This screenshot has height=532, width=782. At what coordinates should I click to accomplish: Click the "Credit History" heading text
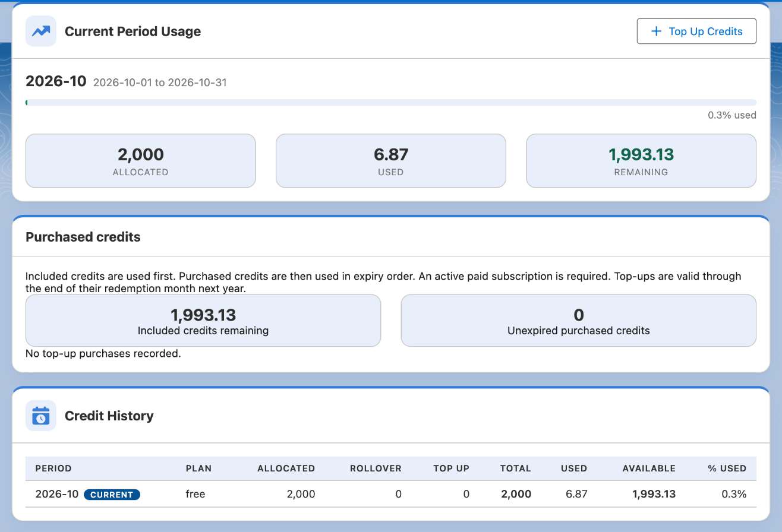(109, 416)
